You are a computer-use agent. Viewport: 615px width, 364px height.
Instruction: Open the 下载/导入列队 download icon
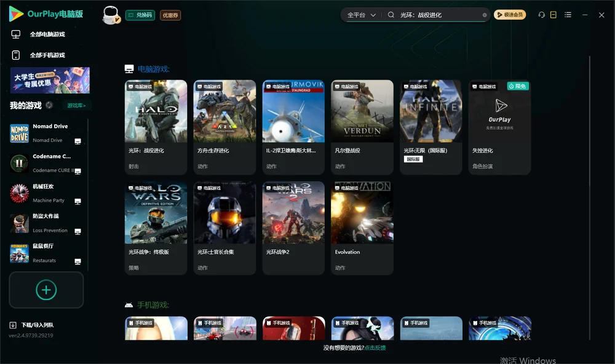click(x=13, y=325)
